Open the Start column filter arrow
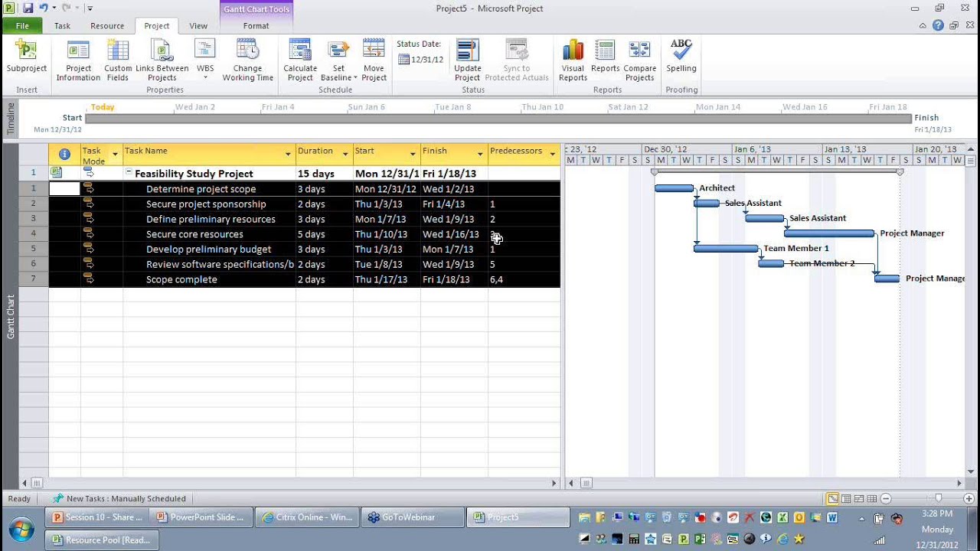Image resolution: width=980 pixels, height=551 pixels. tap(413, 154)
